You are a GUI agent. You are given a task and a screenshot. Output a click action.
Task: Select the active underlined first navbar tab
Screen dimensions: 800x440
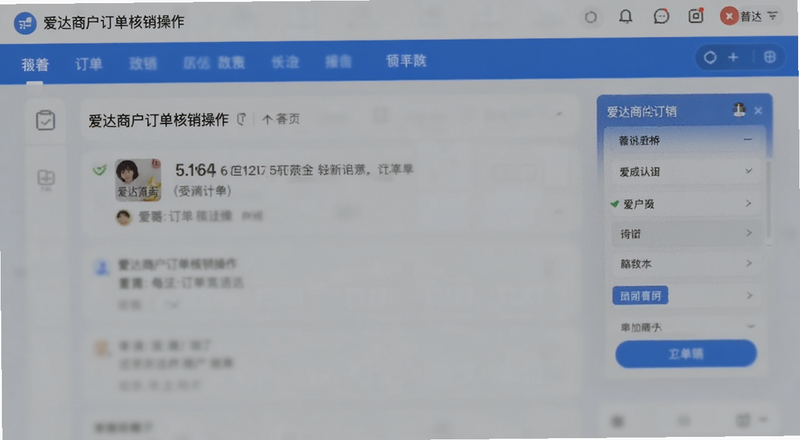35,65
